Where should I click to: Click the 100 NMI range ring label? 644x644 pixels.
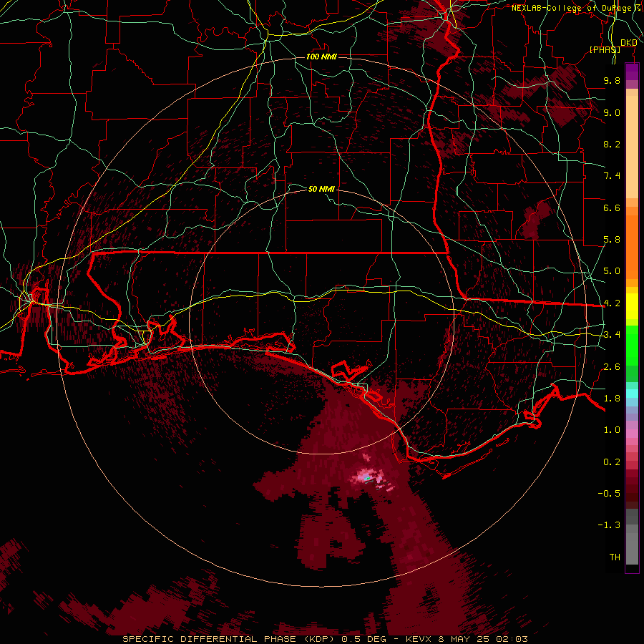click(321, 57)
